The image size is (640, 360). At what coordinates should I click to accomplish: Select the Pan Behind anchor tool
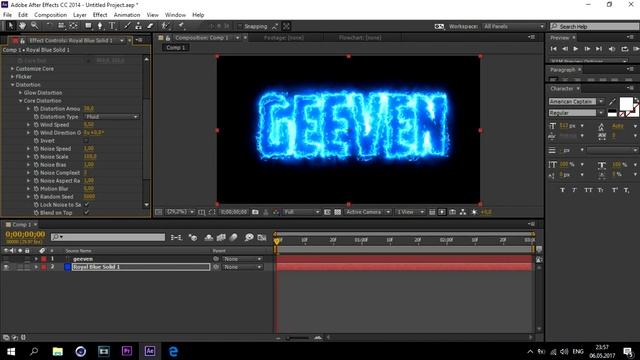(x=74, y=26)
